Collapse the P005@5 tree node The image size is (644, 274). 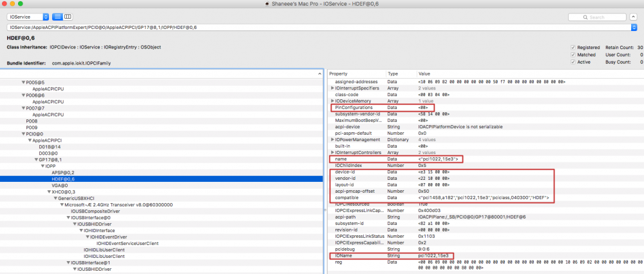click(23, 83)
